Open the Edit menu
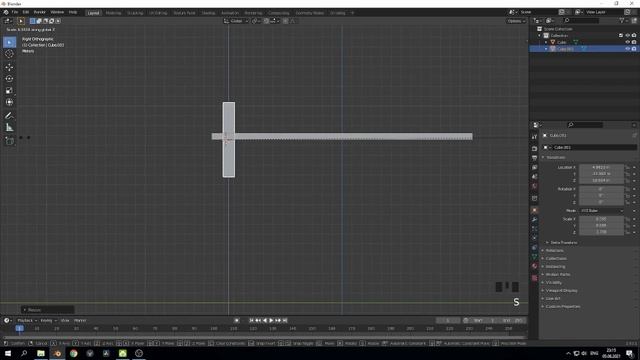640x360 pixels. (x=26, y=12)
